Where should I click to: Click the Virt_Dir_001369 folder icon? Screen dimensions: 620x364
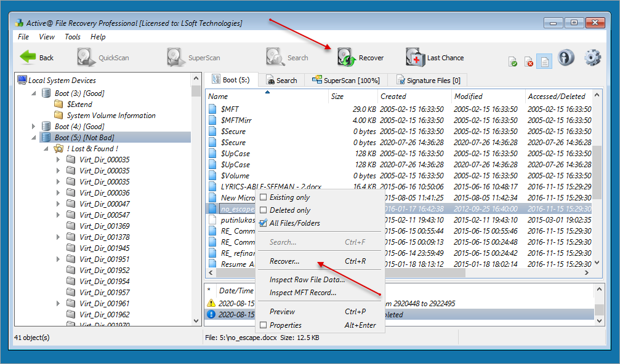pos(71,226)
